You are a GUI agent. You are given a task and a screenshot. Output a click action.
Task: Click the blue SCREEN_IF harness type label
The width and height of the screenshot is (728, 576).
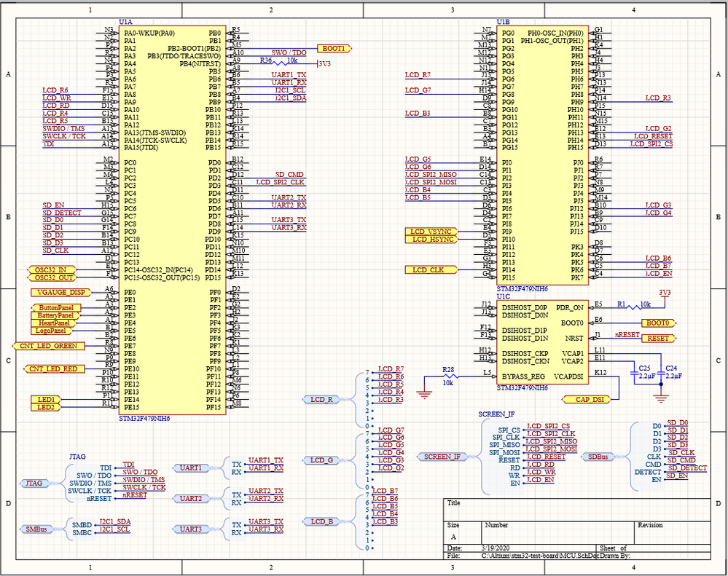496,414
